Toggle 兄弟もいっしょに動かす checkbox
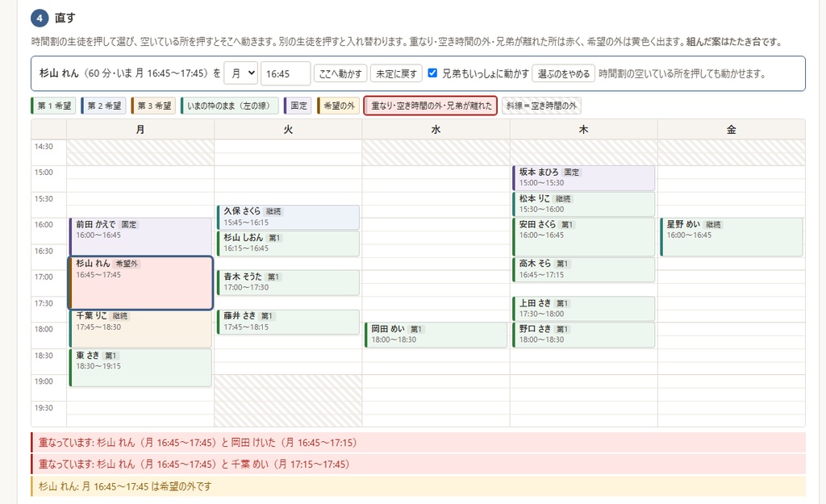The width and height of the screenshot is (826, 504). click(432, 73)
